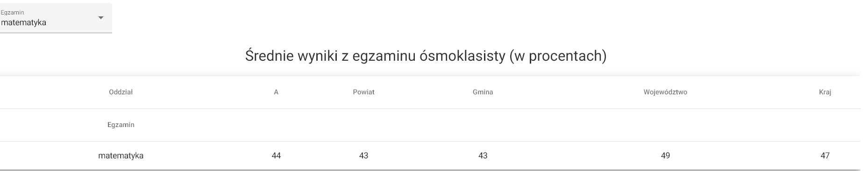
Task: Click the Egzamin dropdown arrow
Action: [100, 18]
